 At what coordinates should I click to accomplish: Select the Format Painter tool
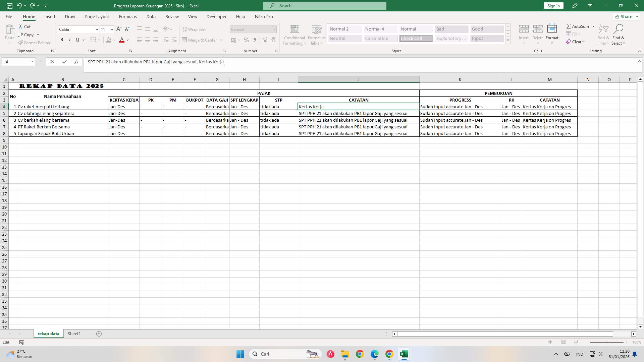click(x=34, y=43)
